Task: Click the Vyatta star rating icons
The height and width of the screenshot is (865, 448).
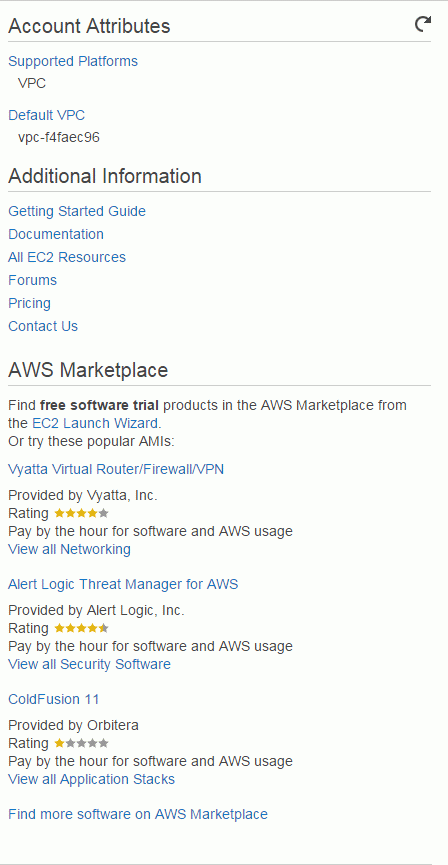Action: click(81, 513)
